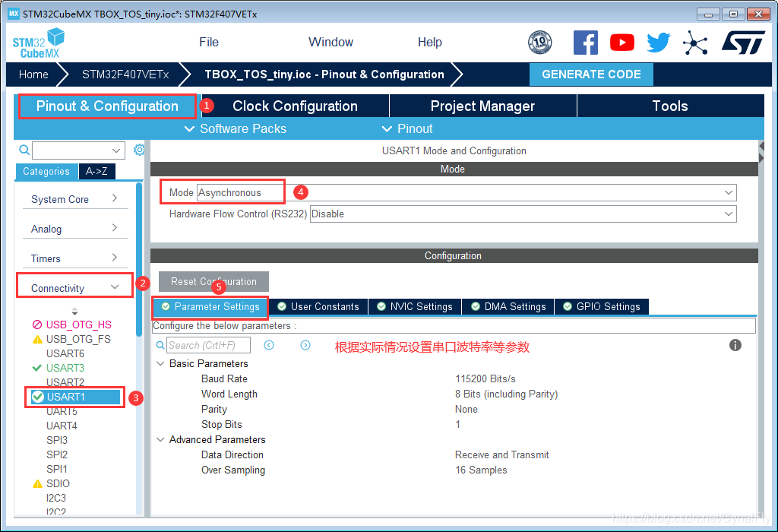Viewport: 778px width, 532px height.
Task: Expand the Software Packs menu
Action: pos(236,129)
